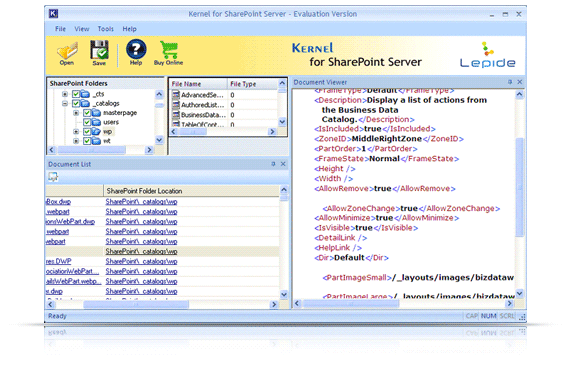Screen dimensions: 570x366
Task: Uncheck the wt folder checkbox
Action: click(x=87, y=141)
